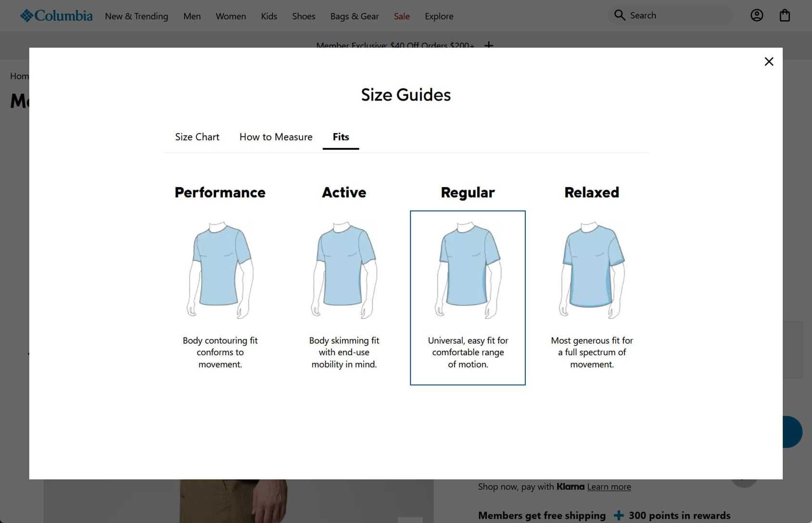
Task: Click '300 points in rewards' text
Action: [x=680, y=516]
